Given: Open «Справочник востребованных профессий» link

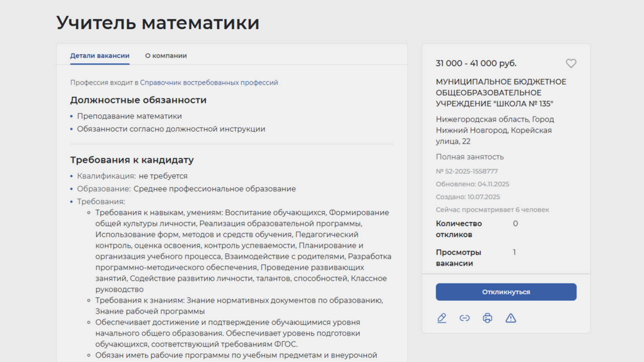Looking at the screenshot, I should click(209, 83).
